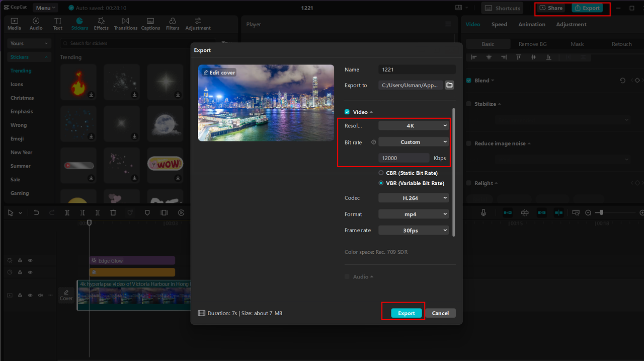Image resolution: width=644 pixels, height=361 pixels.
Task: Open the Frame rate dropdown showing 30fps
Action: 414,230
